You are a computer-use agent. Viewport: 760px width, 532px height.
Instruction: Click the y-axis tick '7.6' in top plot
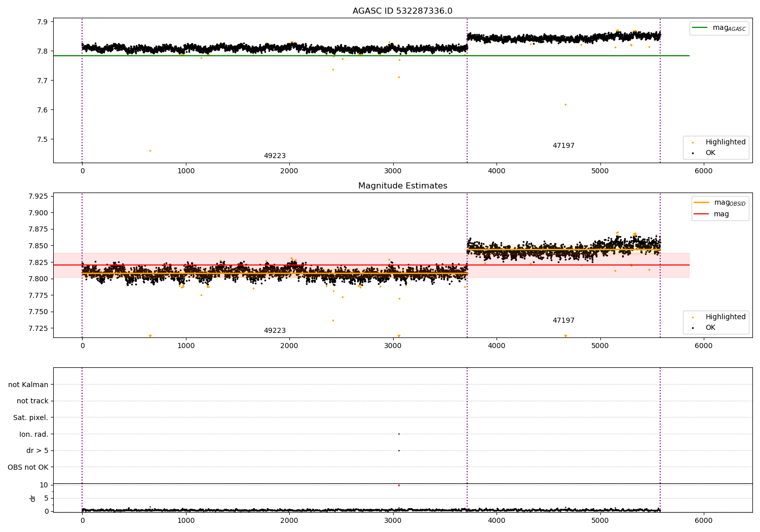42,110
